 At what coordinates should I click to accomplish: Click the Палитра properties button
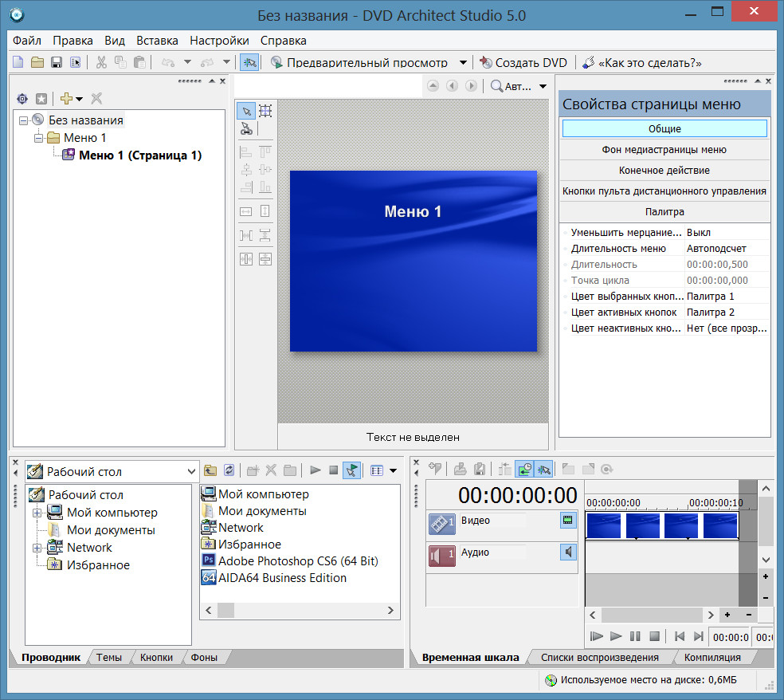pos(664,212)
